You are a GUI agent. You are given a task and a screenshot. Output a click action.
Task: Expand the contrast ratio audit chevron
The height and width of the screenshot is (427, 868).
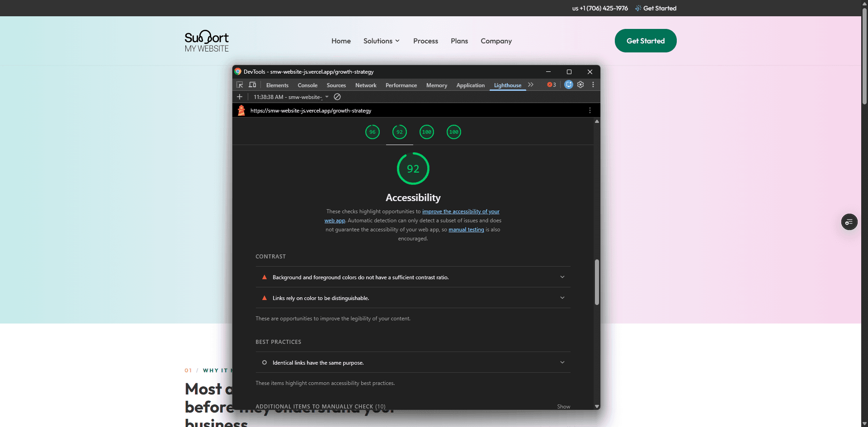coord(562,277)
